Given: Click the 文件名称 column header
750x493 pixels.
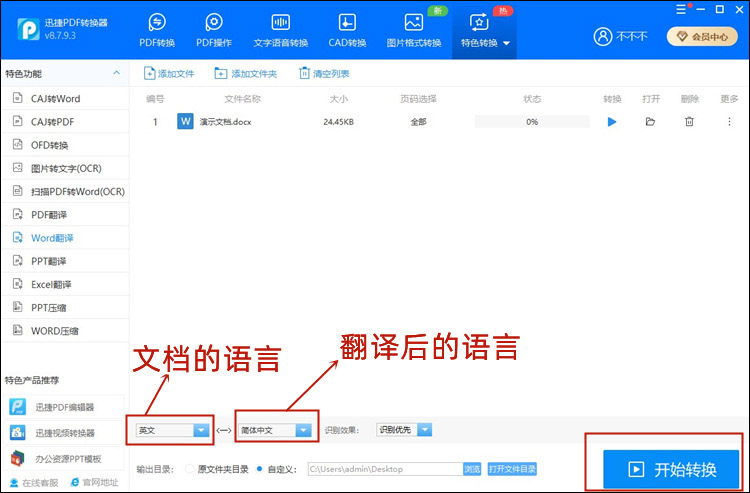Looking at the screenshot, I should coord(243,99).
